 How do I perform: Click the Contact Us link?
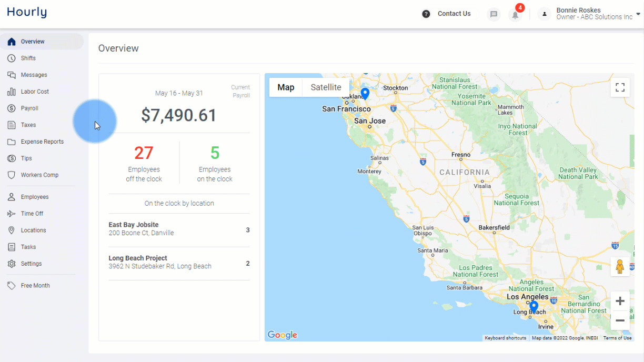click(x=454, y=14)
